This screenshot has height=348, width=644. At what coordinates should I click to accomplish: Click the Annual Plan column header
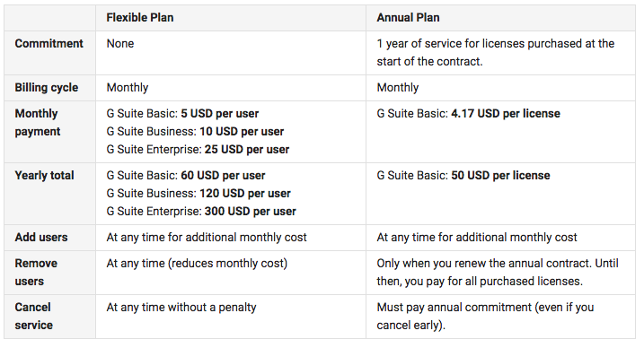(408, 18)
